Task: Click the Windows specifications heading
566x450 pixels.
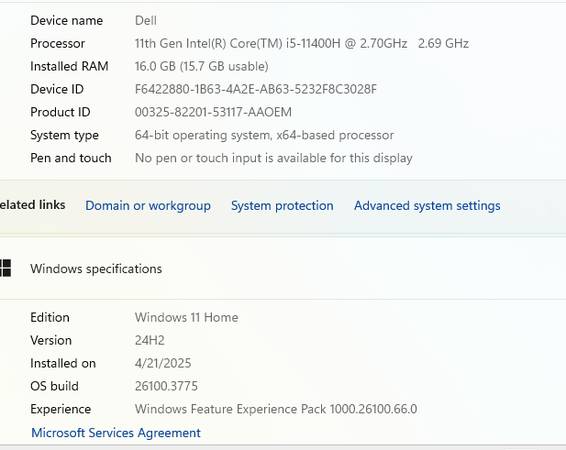Action: pos(96,269)
